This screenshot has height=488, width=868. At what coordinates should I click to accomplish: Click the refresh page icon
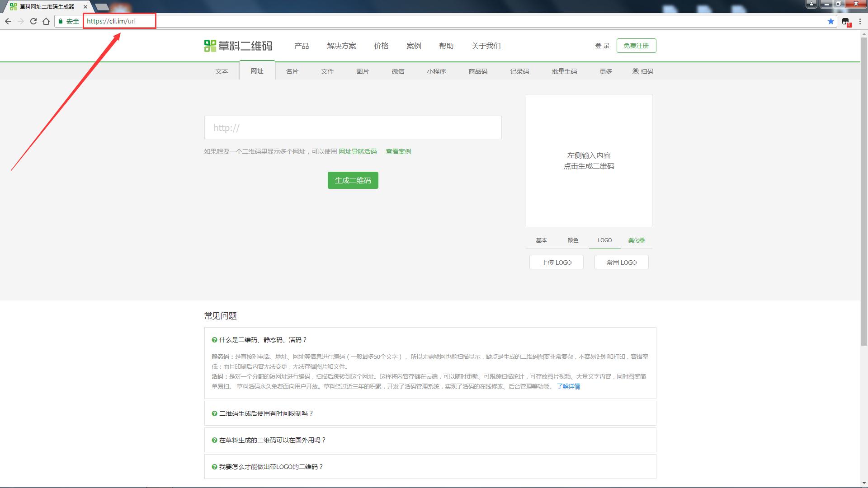[33, 21]
